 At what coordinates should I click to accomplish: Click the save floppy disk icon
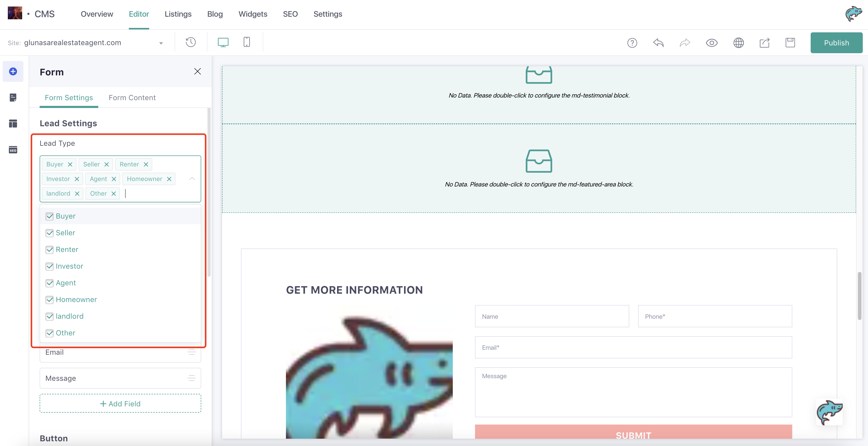[x=790, y=43]
